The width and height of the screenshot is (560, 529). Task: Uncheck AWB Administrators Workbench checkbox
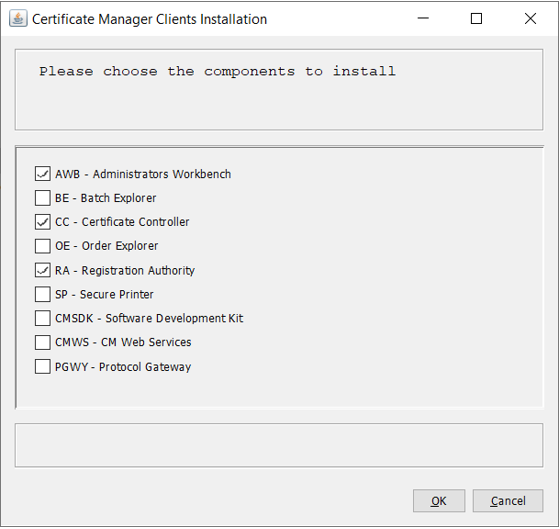pos(42,174)
